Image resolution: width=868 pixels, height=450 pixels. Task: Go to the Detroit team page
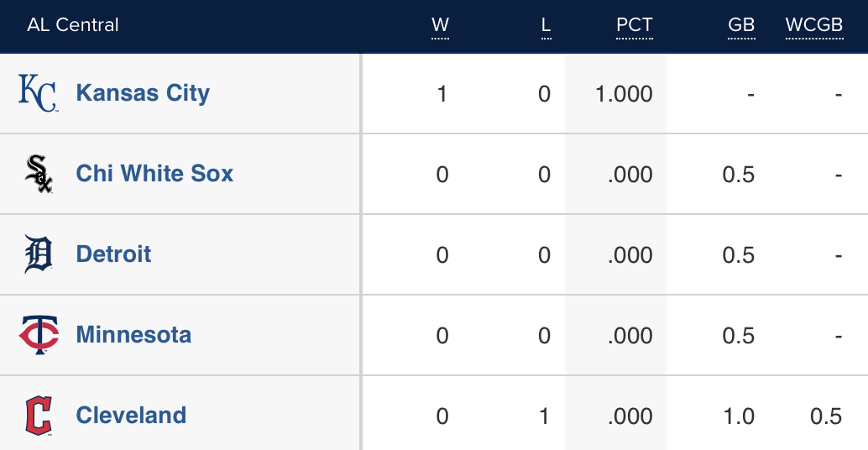click(x=113, y=254)
